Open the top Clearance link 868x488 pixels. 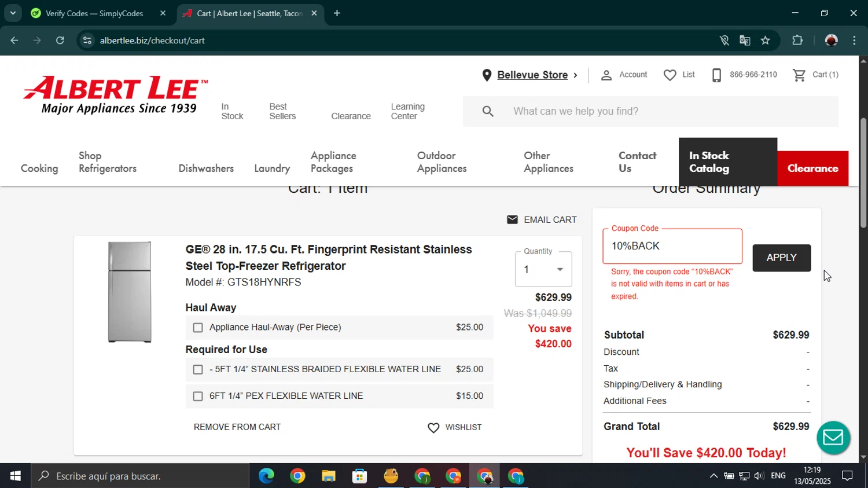[x=351, y=116]
